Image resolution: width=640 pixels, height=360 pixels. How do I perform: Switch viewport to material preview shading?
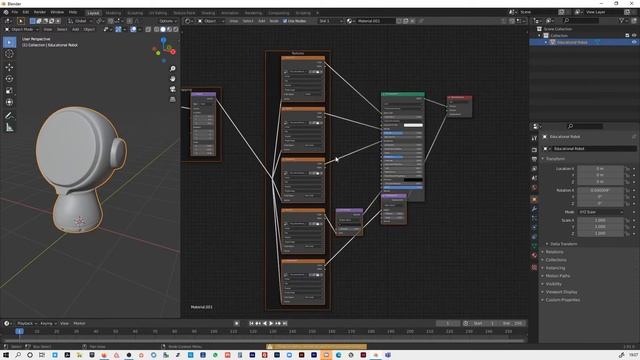coord(169,29)
